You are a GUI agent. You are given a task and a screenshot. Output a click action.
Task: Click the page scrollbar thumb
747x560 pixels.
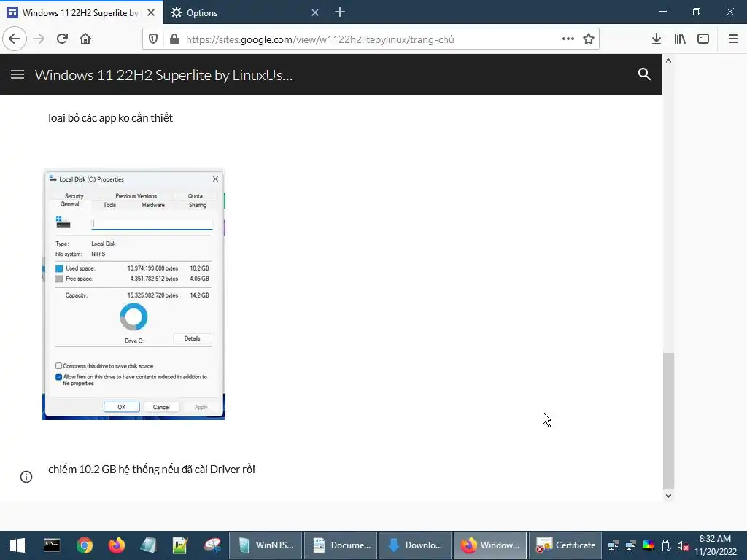pos(668,421)
